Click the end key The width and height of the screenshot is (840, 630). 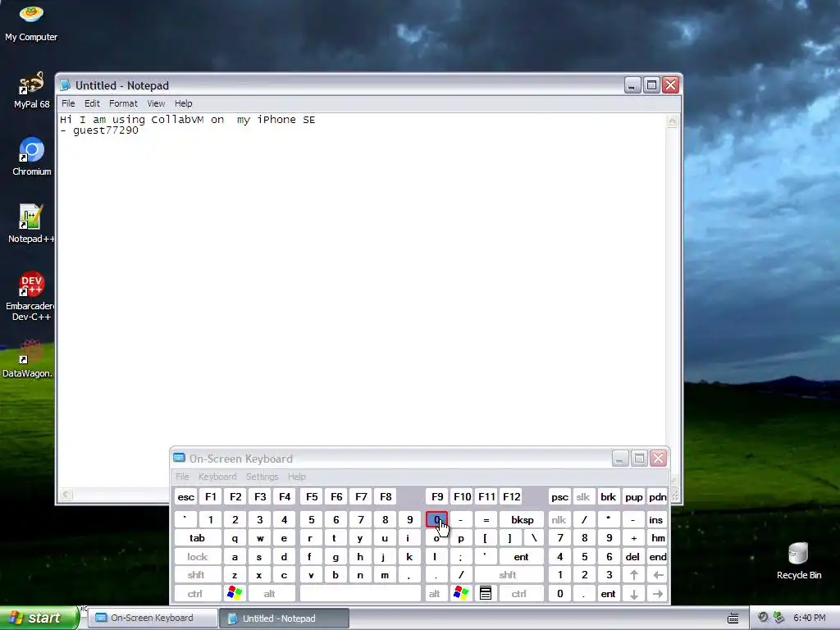pyautogui.click(x=658, y=557)
